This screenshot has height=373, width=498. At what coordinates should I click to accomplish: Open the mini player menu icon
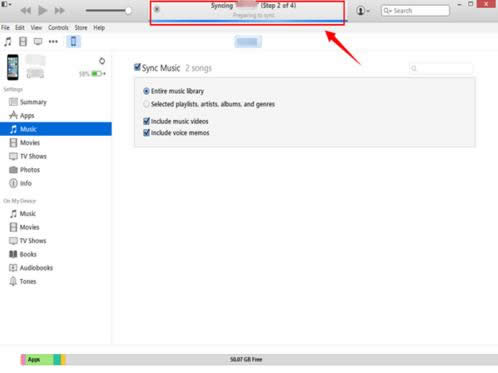coord(6,4)
